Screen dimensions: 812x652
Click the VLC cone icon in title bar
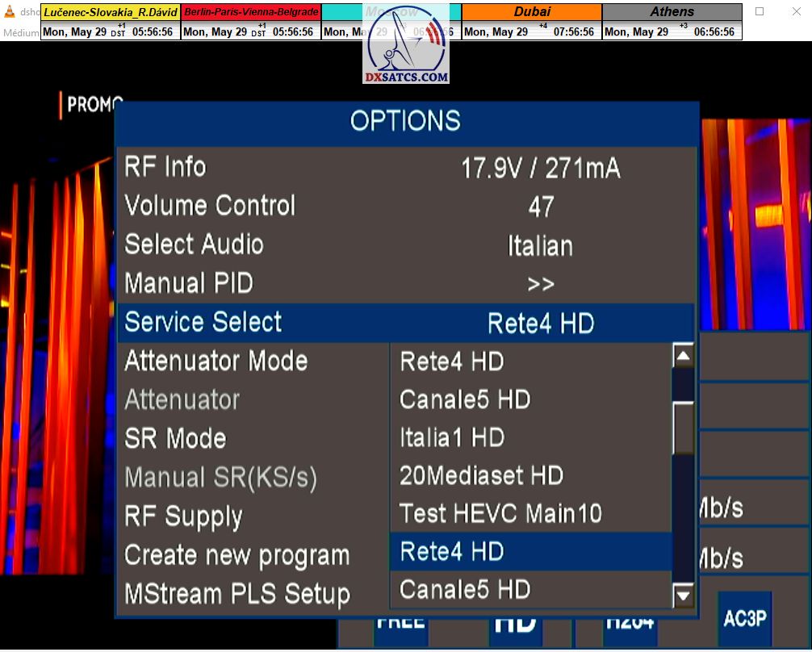[9, 12]
